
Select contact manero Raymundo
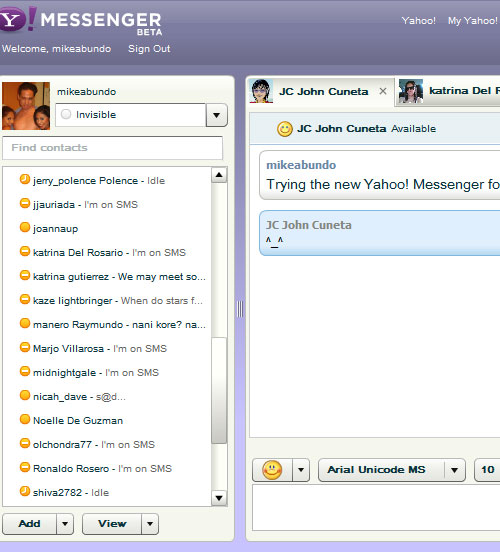point(107,324)
